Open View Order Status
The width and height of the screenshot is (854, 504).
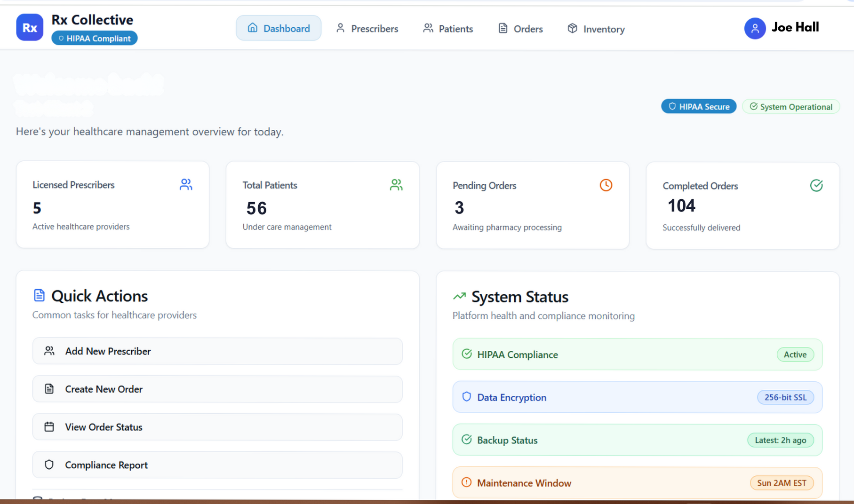point(217,427)
